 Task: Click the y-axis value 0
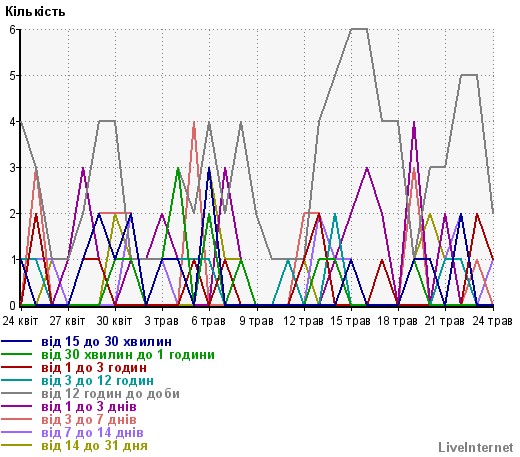click(x=13, y=305)
